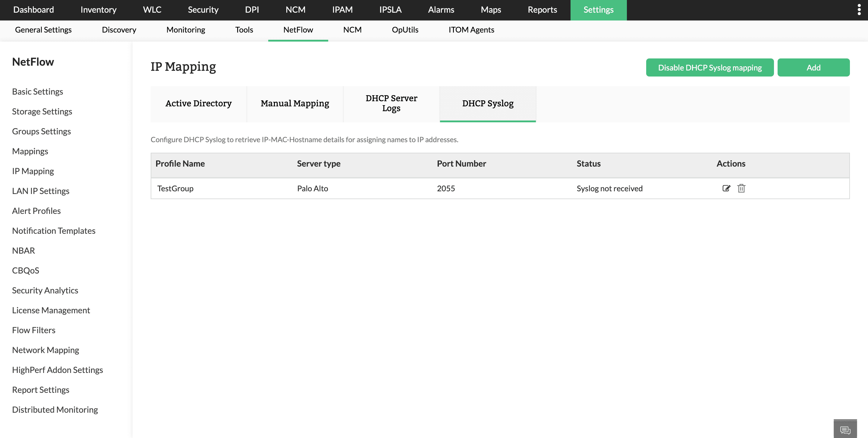Open DHCP Server Logs tab

click(x=391, y=103)
